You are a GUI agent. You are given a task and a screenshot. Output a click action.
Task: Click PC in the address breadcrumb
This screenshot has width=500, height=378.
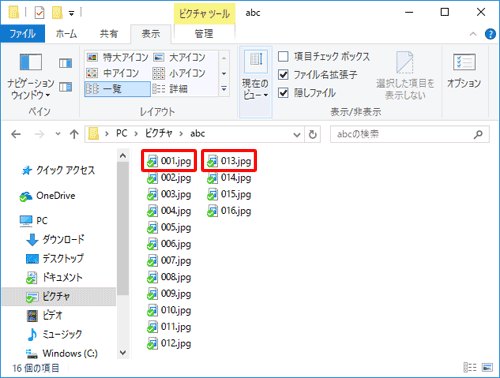(x=121, y=134)
